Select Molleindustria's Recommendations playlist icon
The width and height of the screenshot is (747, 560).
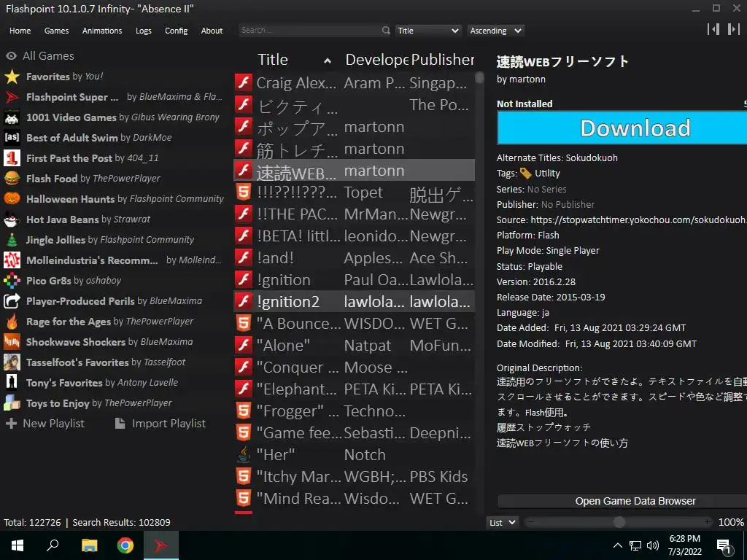[x=12, y=260]
